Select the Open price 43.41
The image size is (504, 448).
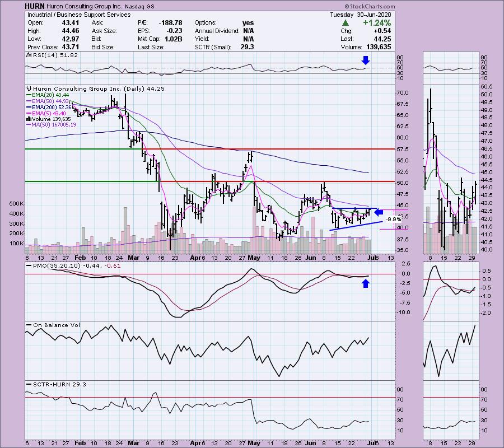(x=71, y=23)
